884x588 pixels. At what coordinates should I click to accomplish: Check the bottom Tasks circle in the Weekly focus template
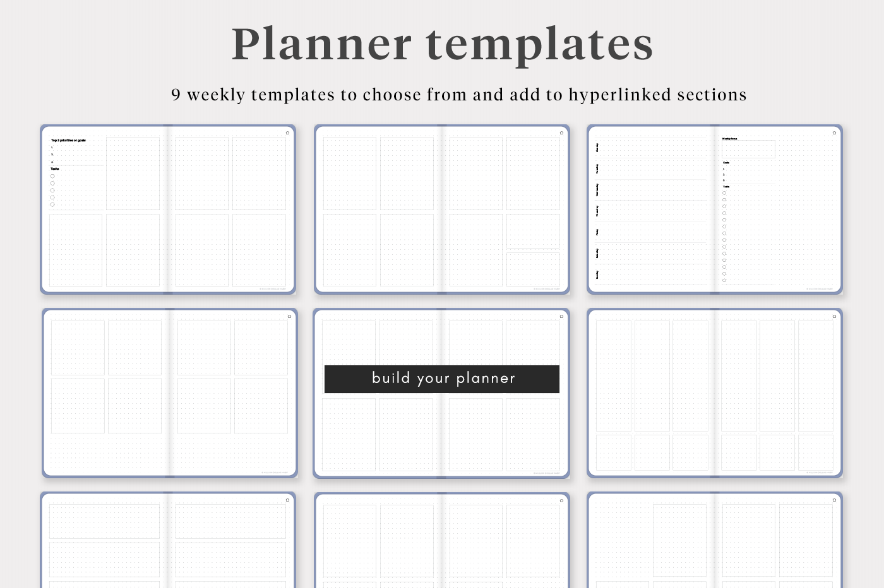[x=724, y=280]
